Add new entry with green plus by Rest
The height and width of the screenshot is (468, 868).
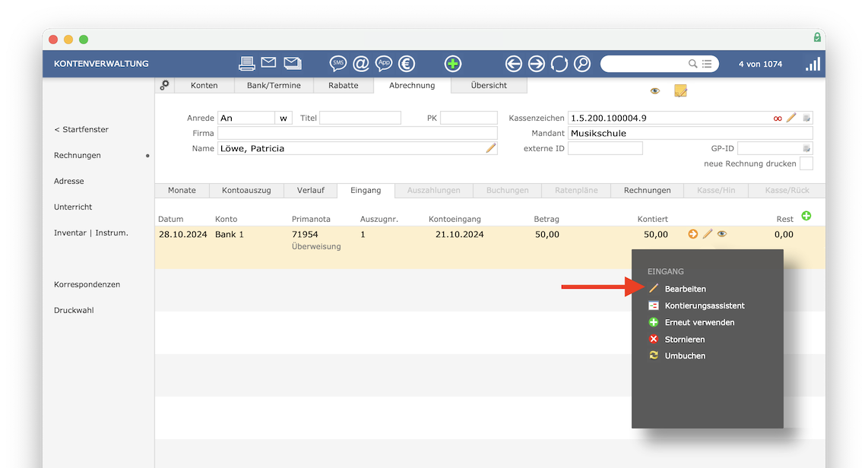point(806,216)
